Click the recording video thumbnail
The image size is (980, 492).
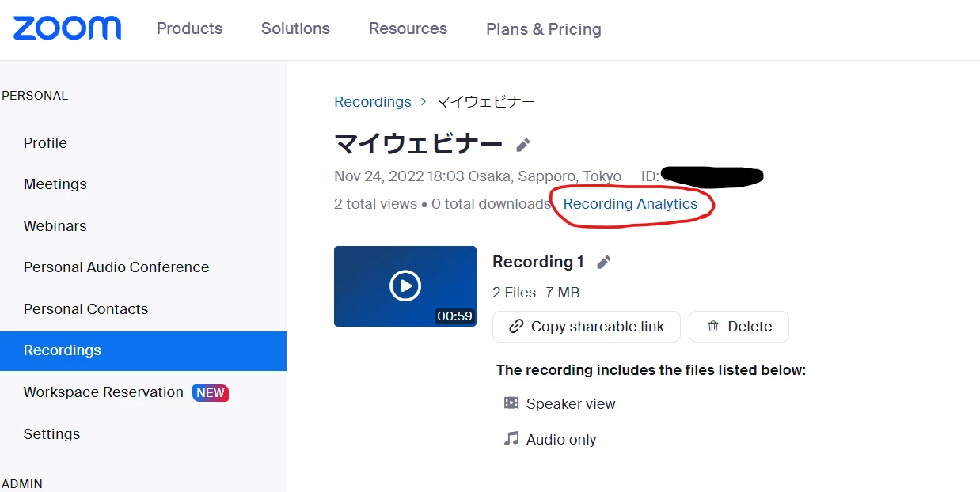[405, 286]
